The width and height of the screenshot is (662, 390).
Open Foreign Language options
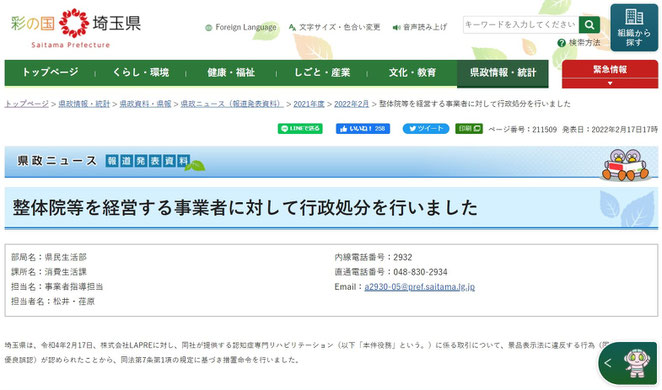tap(241, 27)
